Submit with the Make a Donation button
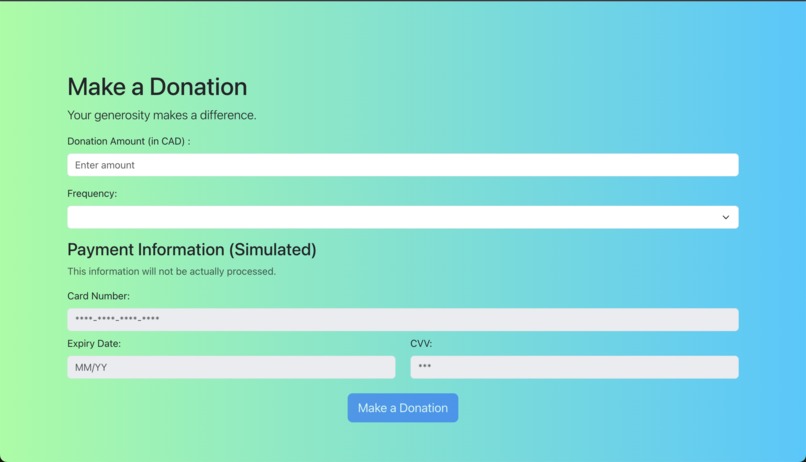The image size is (806, 462). (402, 408)
